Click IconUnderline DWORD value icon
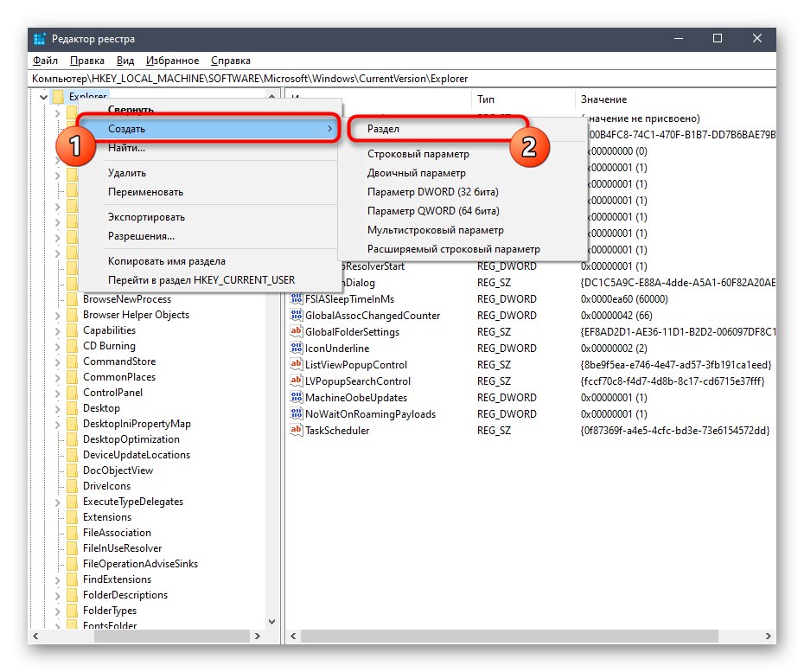The width and height of the screenshot is (804, 672). (296, 348)
